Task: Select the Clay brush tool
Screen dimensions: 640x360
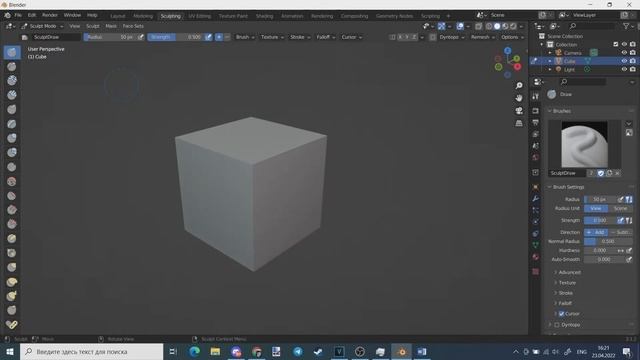Action: [x=12, y=81]
